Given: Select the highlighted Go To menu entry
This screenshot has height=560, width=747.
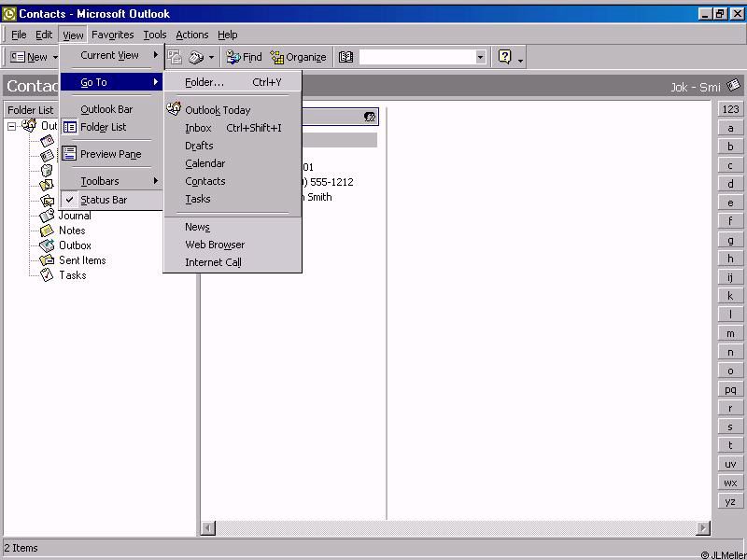Looking at the screenshot, I should pos(111,82).
